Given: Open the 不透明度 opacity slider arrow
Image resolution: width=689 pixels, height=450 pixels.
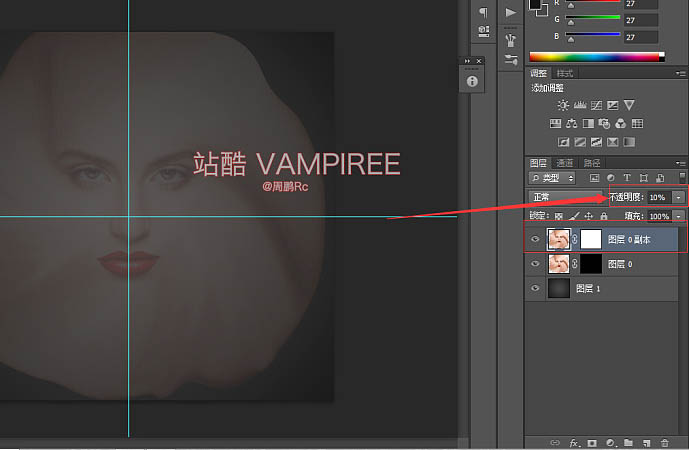Looking at the screenshot, I should pyautogui.click(x=678, y=197).
